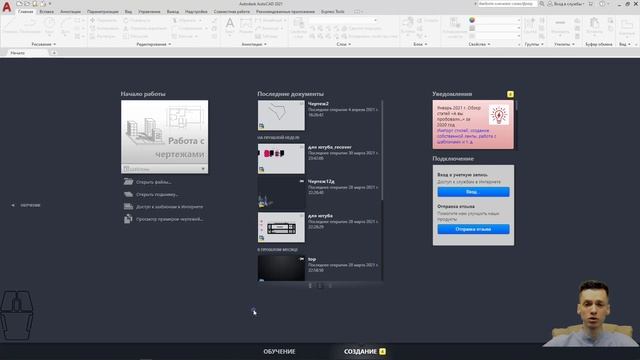Click the new tab plus button beside Начало
This screenshot has width=640, height=360.
[x=54, y=53]
